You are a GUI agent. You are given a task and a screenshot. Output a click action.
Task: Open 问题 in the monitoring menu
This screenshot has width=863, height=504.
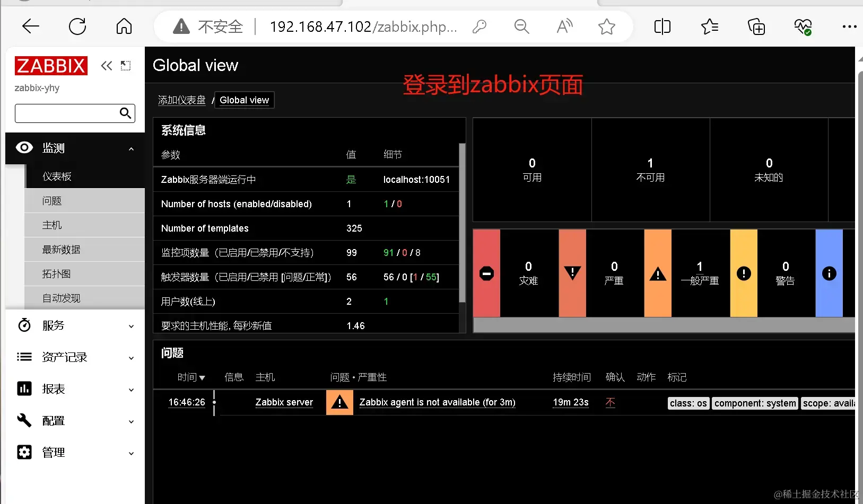point(85,201)
